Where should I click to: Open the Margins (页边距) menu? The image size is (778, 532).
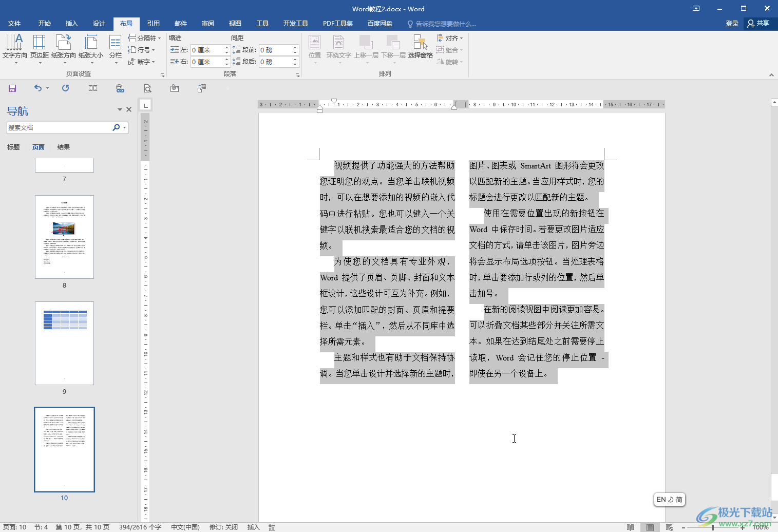pyautogui.click(x=40, y=49)
